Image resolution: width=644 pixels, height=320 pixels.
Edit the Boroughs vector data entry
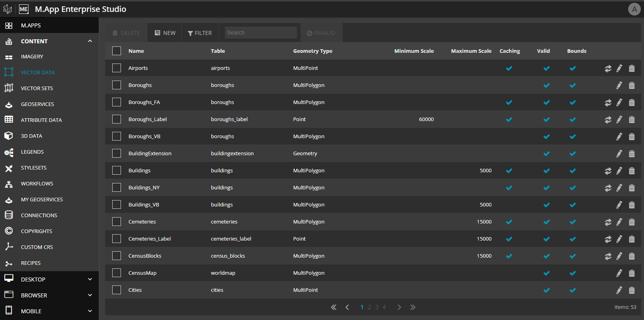point(619,85)
